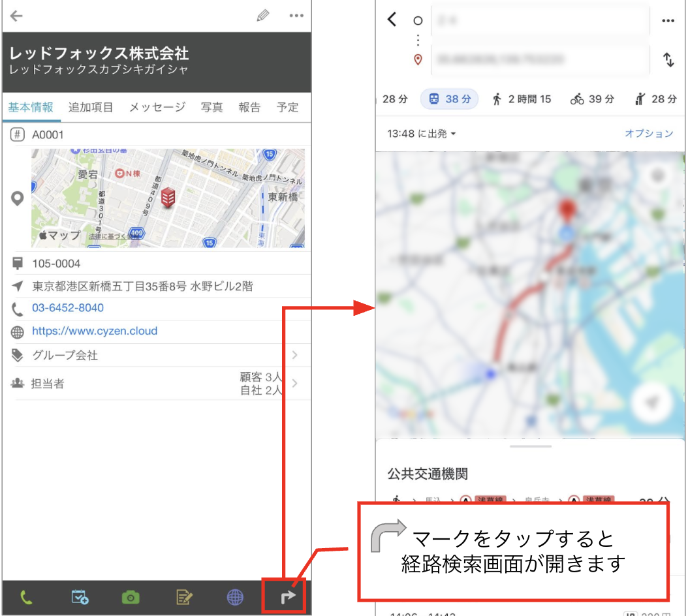
Task: Tap the people icon beside 担当者
Action: click(x=17, y=384)
